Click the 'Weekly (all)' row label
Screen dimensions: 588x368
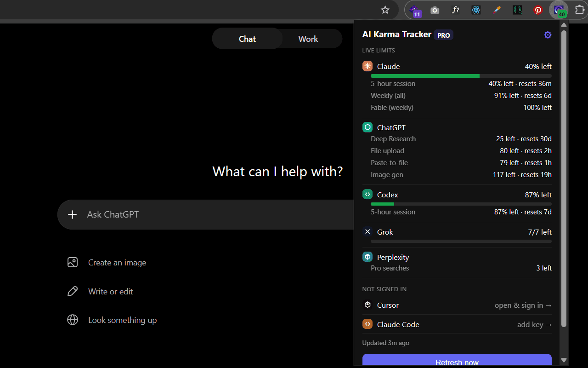388,96
